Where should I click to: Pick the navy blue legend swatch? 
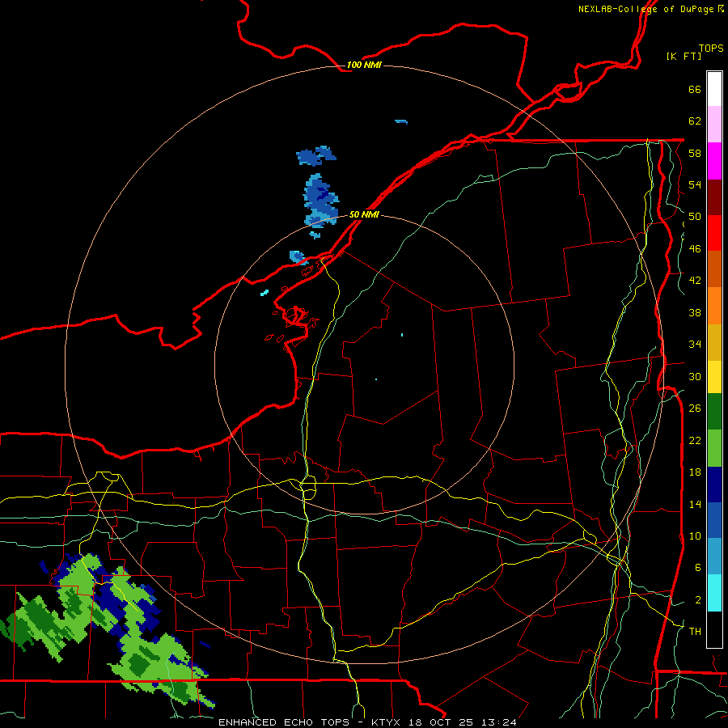click(714, 485)
